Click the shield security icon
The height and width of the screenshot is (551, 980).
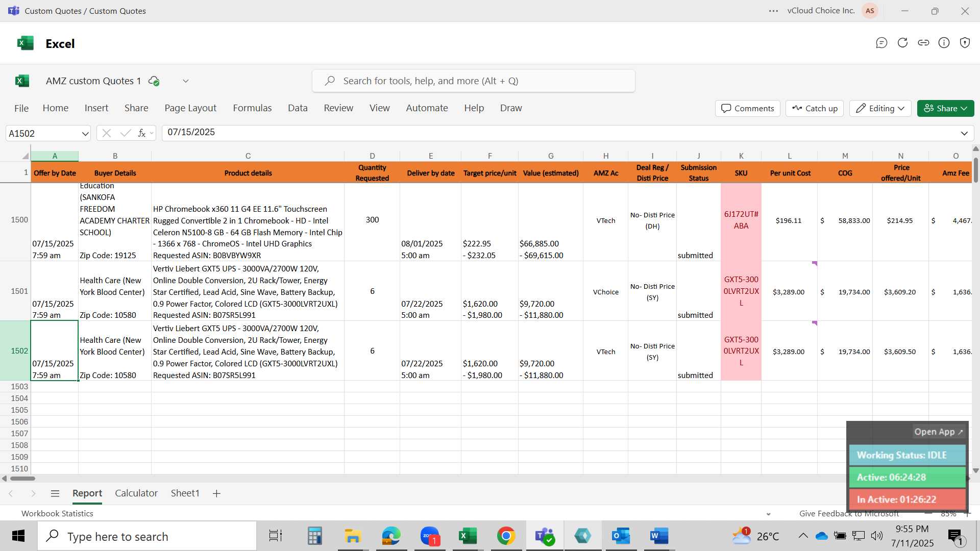(965, 43)
